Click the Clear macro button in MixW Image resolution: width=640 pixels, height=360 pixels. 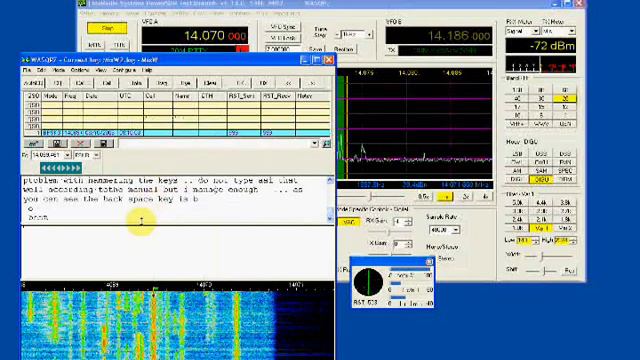[x=210, y=83]
